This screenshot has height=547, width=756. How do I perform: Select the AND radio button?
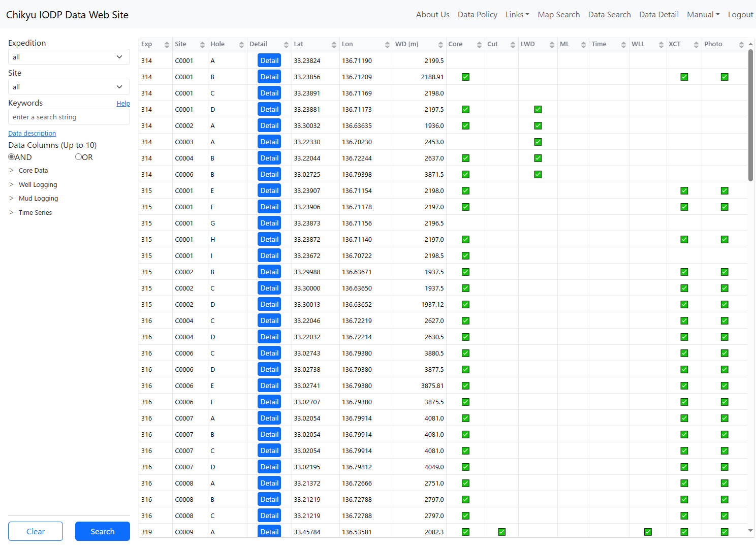coord(11,157)
